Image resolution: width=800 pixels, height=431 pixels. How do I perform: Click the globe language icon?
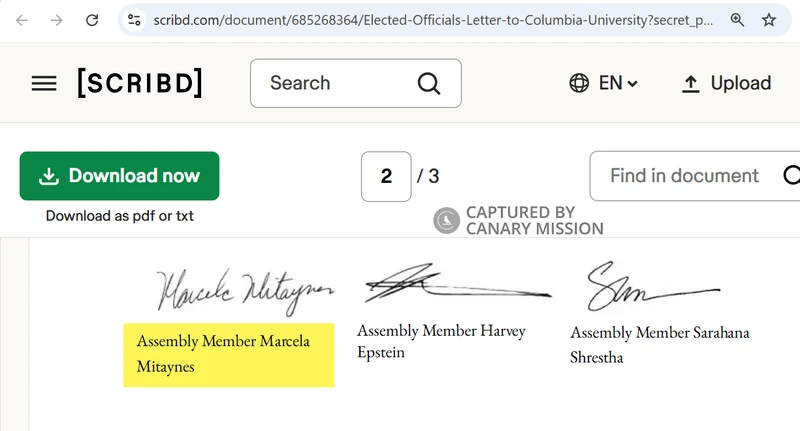[x=578, y=84]
